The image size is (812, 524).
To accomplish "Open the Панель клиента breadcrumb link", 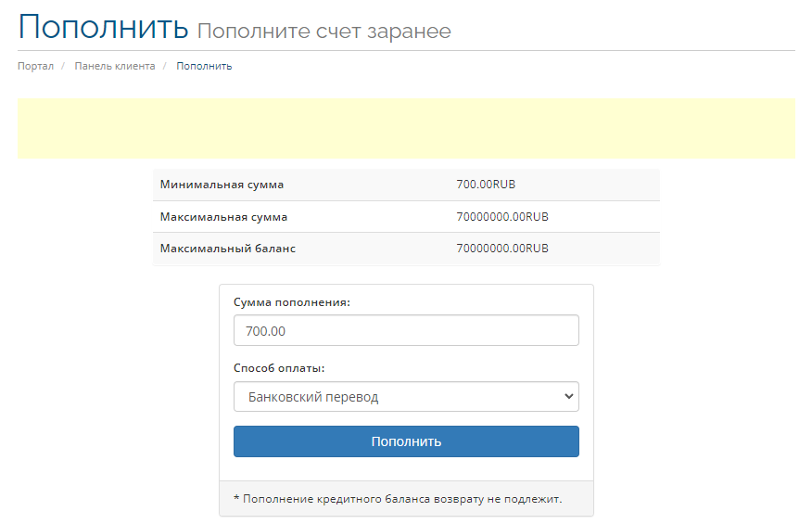I will [x=115, y=67].
